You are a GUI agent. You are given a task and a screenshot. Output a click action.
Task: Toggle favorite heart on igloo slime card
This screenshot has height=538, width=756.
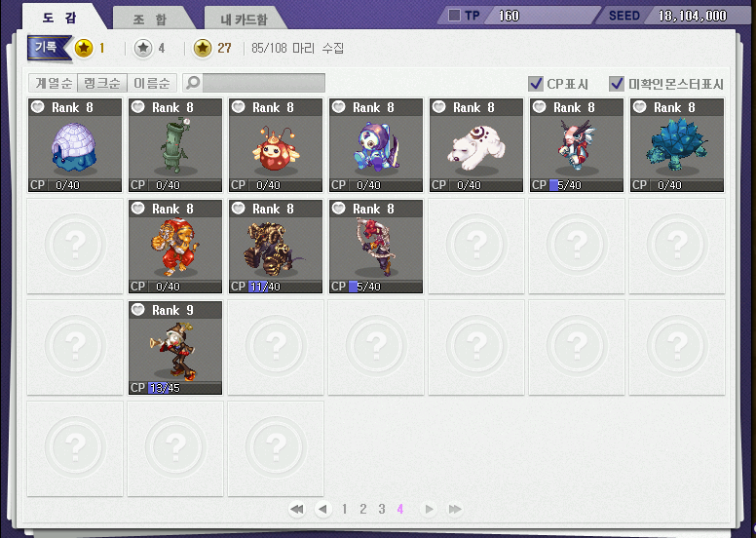coord(38,107)
